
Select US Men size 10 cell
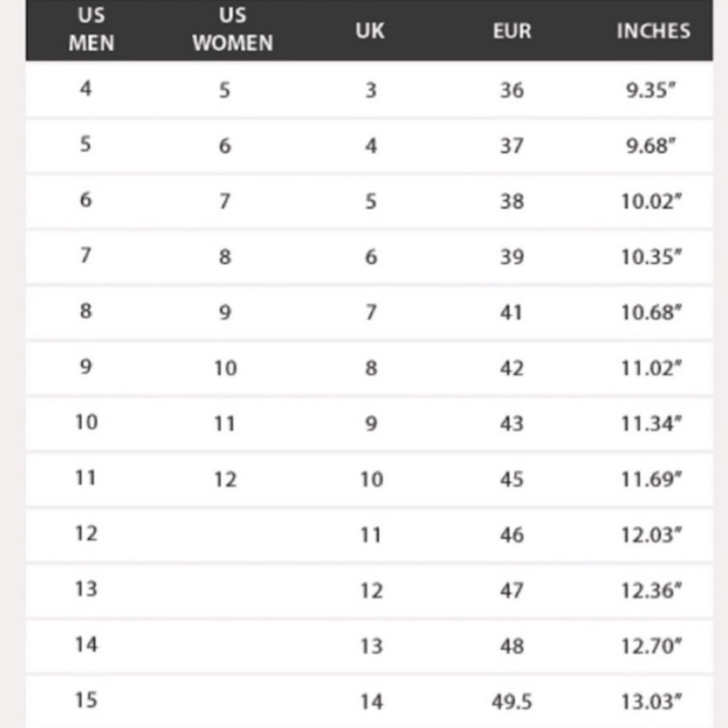click(x=87, y=422)
